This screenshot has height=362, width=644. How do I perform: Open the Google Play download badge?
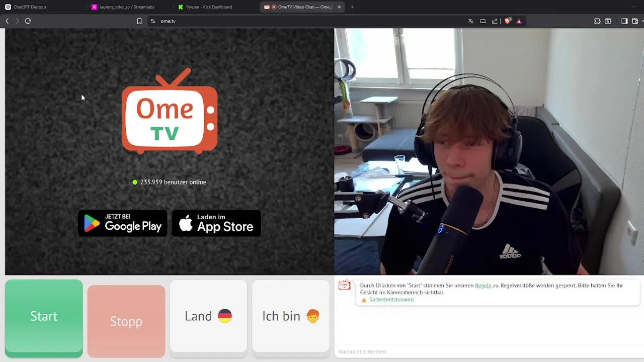point(123,223)
